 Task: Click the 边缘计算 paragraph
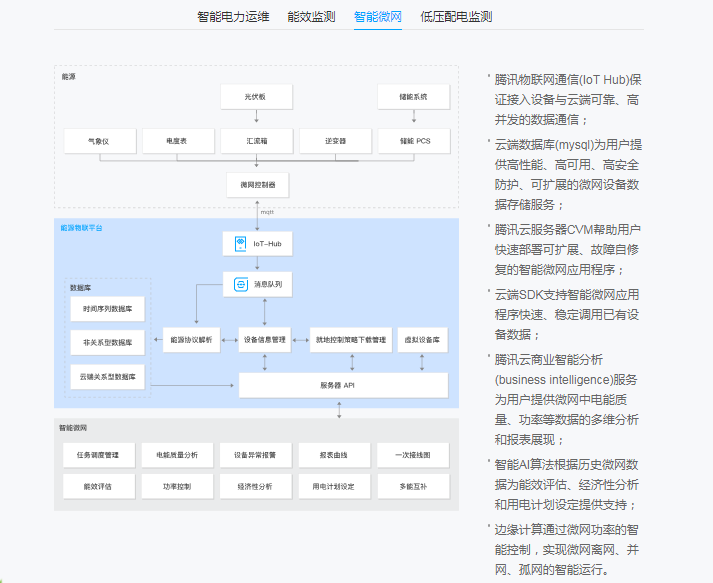(567, 550)
